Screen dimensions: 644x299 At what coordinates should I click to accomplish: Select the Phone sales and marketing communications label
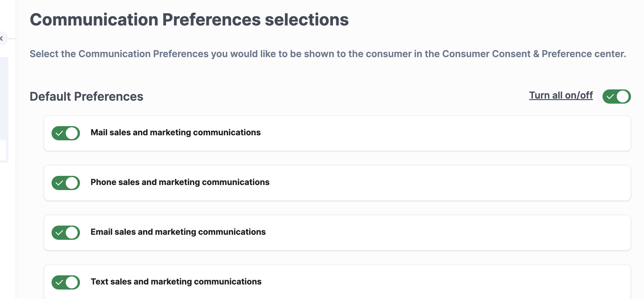coord(180,182)
